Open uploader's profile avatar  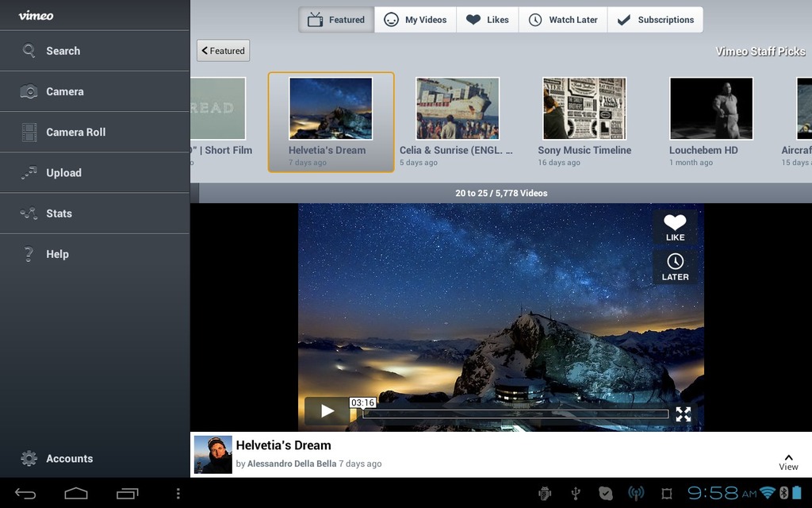(213, 455)
